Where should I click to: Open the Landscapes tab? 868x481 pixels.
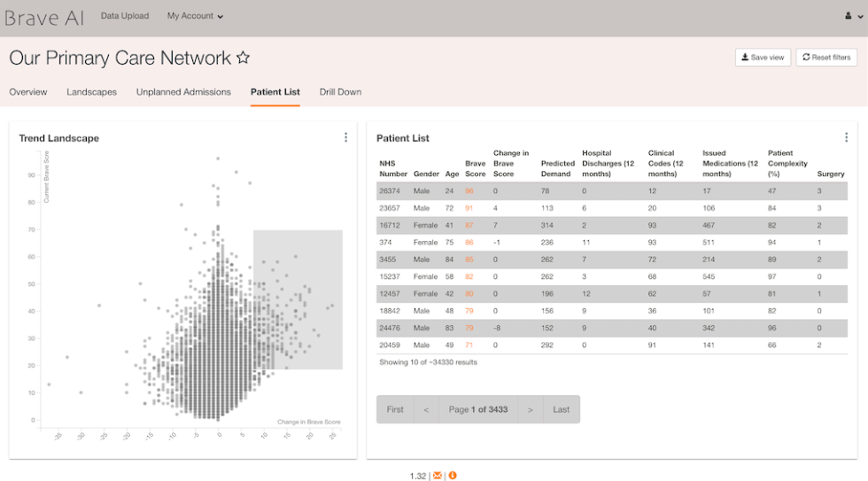coord(91,92)
